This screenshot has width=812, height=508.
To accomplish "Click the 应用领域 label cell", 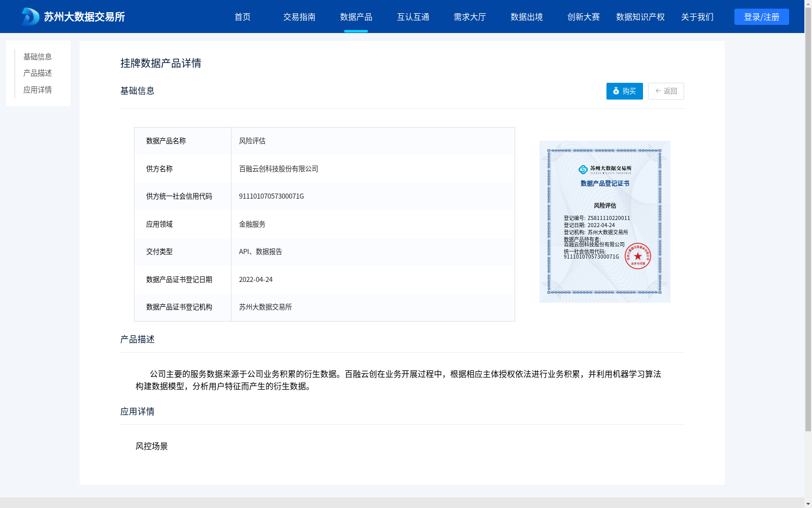I will pos(183,224).
